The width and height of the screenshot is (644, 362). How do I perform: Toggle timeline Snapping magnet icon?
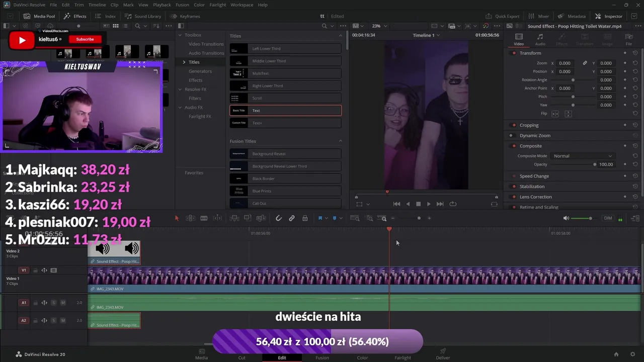(x=279, y=218)
